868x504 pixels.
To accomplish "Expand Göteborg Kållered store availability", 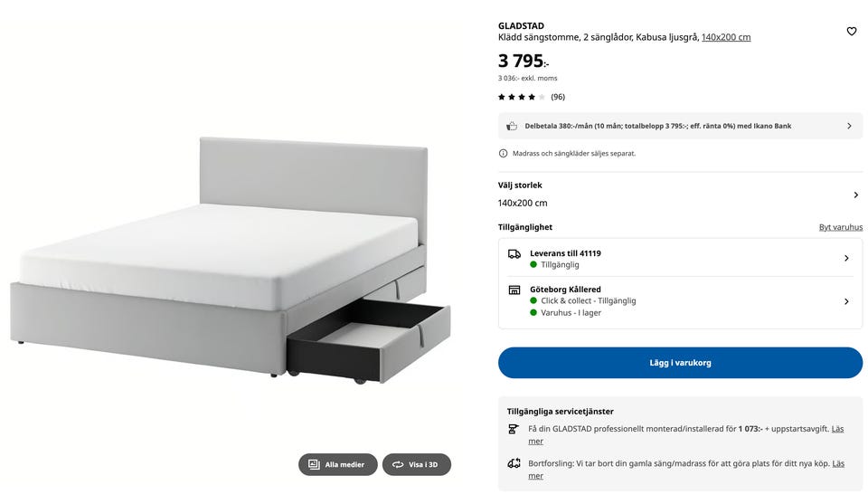I will pyautogui.click(x=845, y=301).
